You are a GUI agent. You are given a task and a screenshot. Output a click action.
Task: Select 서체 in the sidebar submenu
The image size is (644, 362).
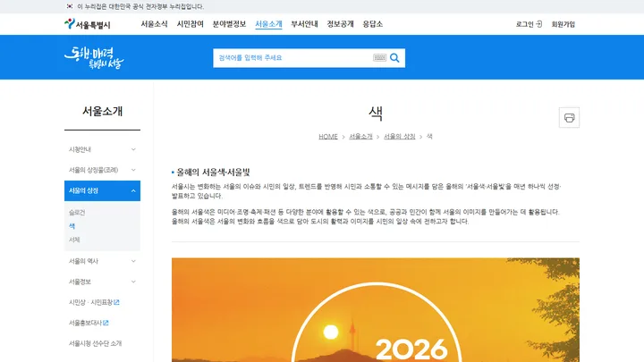point(74,240)
